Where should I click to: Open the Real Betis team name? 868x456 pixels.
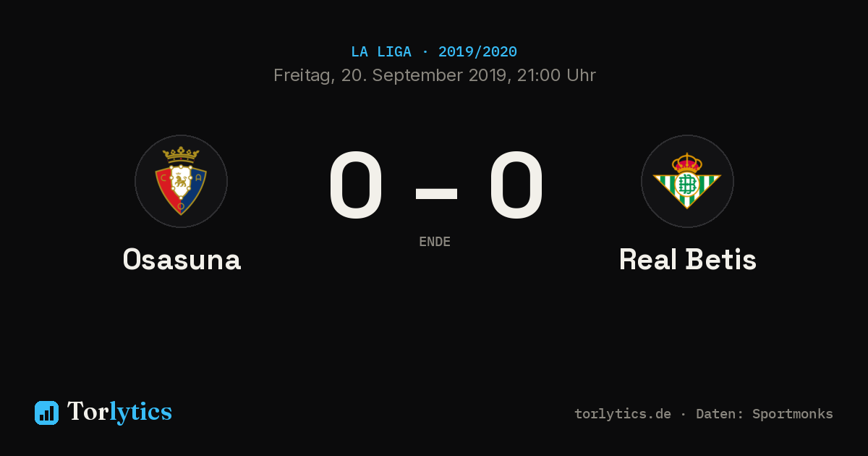[688, 259]
